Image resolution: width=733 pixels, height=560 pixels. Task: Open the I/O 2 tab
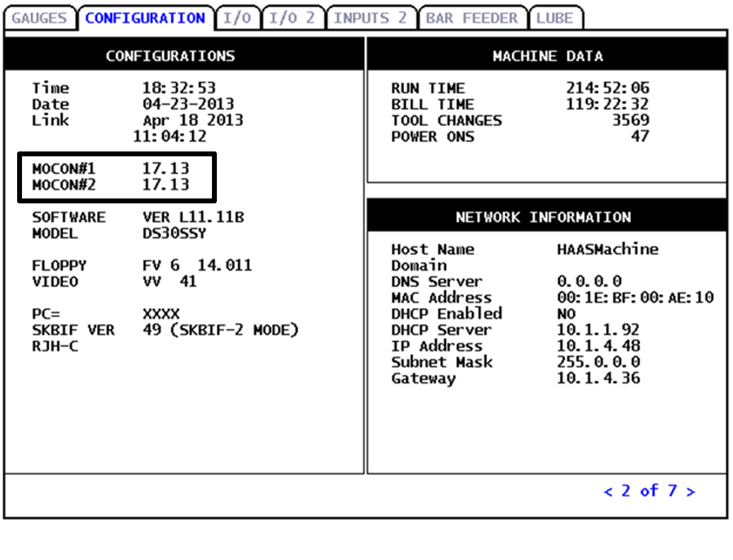click(x=293, y=18)
